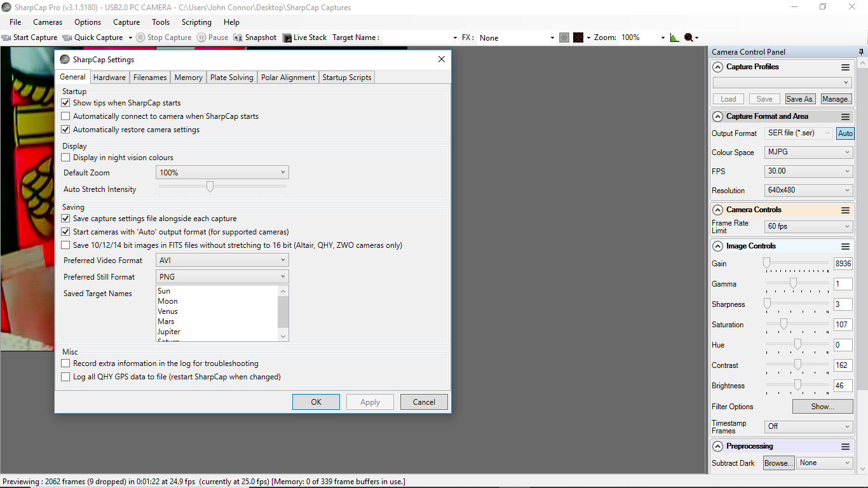Click the Quick Capture toolbar button
Screen dimensions: 868x488
click(x=93, y=37)
